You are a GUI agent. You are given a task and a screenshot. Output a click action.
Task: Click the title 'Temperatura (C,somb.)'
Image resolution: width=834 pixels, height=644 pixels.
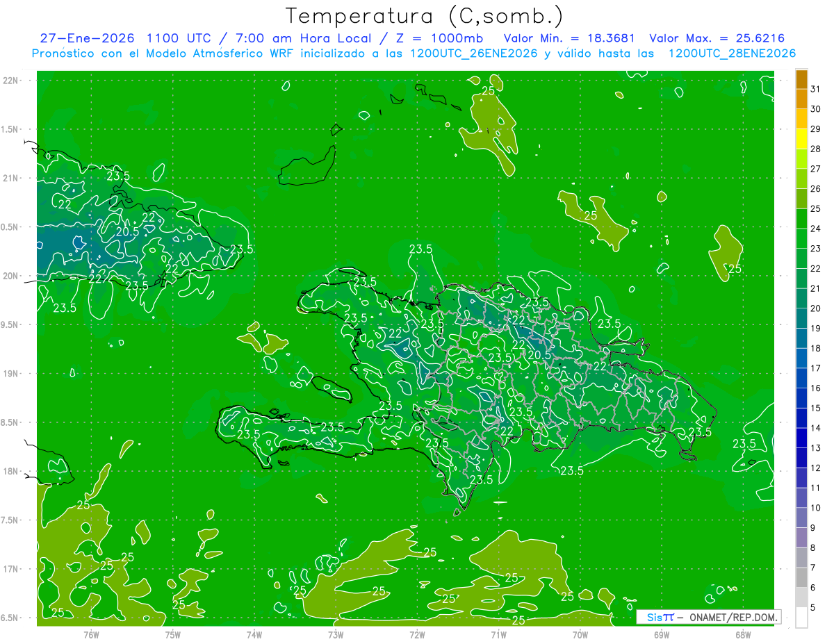424,16
